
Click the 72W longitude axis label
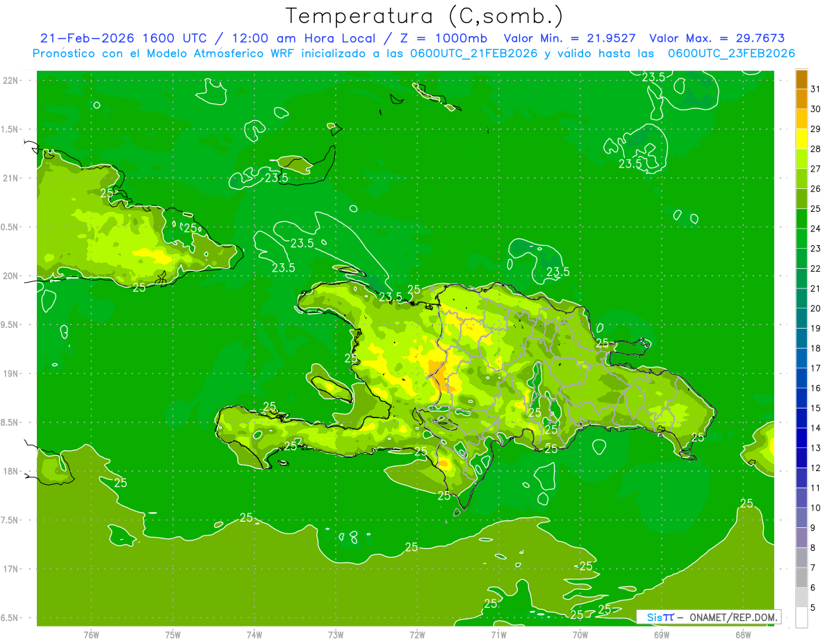(x=418, y=634)
